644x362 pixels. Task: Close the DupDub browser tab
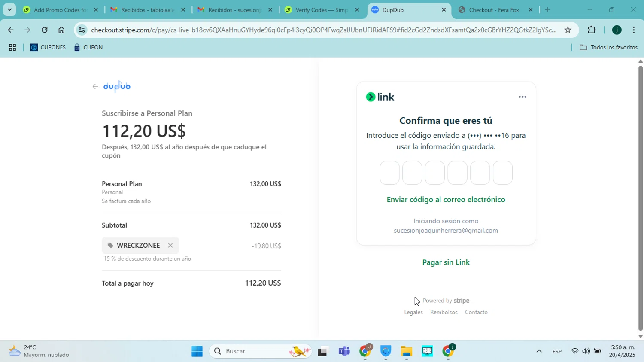pyautogui.click(x=444, y=10)
